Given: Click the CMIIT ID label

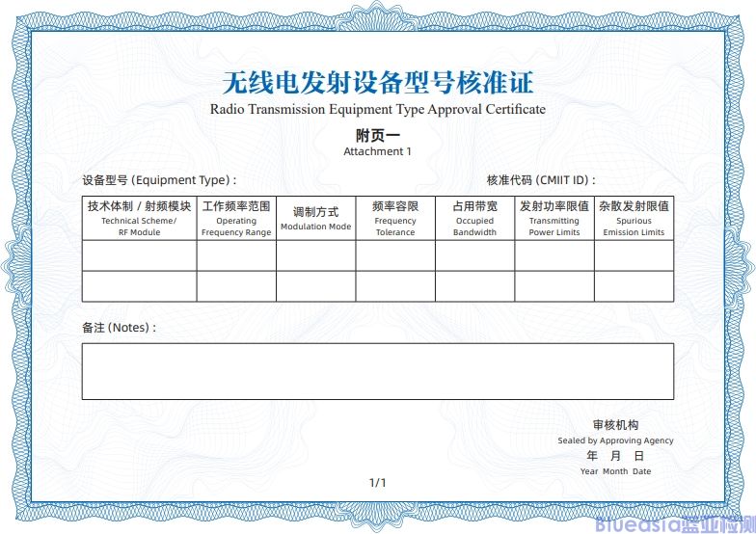Looking at the screenshot, I should pyautogui.click(x=541, y=180).
